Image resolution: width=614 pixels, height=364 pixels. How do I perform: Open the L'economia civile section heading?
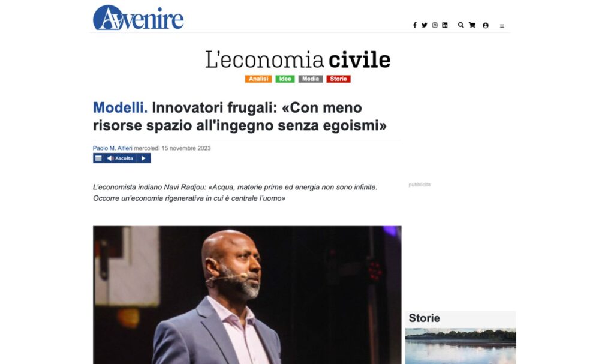tap(298, 59)
